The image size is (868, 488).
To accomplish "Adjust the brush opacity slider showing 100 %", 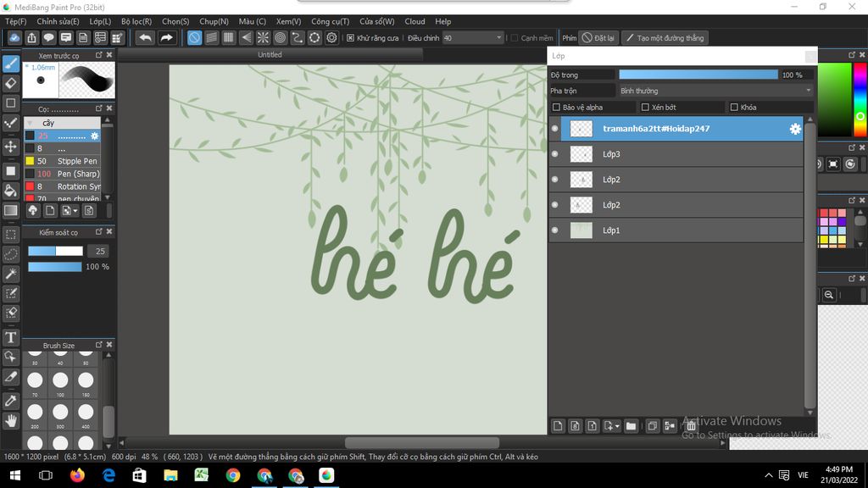I will [x=55, y=267].
